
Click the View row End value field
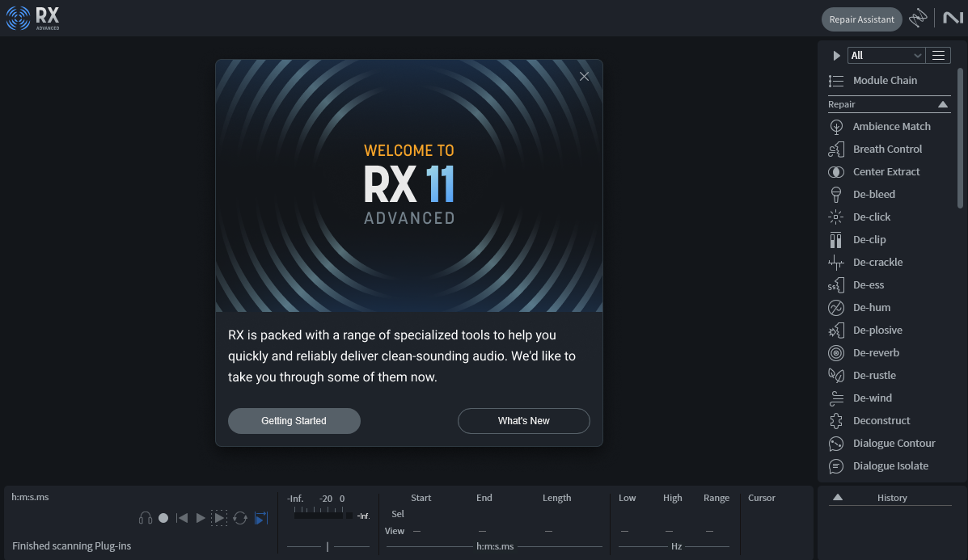coord(482,531)
